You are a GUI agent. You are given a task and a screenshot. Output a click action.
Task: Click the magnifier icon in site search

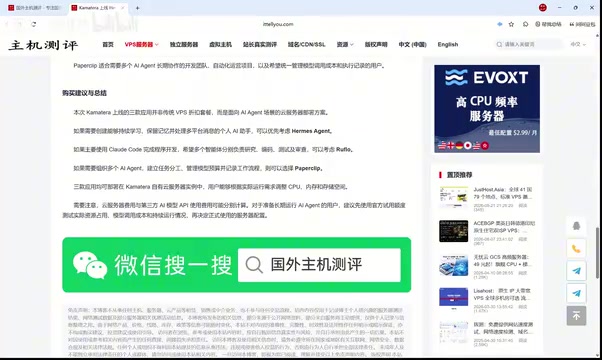[x=499, y=45]
